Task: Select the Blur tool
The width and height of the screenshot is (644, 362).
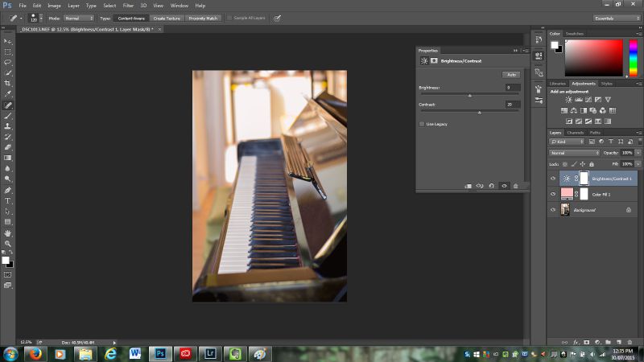Action: pyautogui.click(x=8, y=169)
